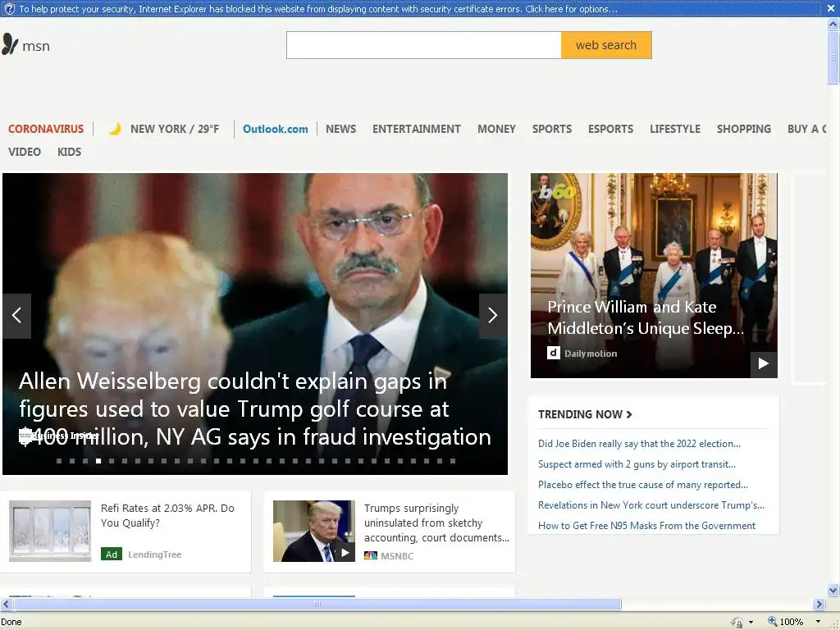Click the security bar message for options
The height and width of the screenshot is (630, 840).
pyautogui.click(x=318, y=9)
